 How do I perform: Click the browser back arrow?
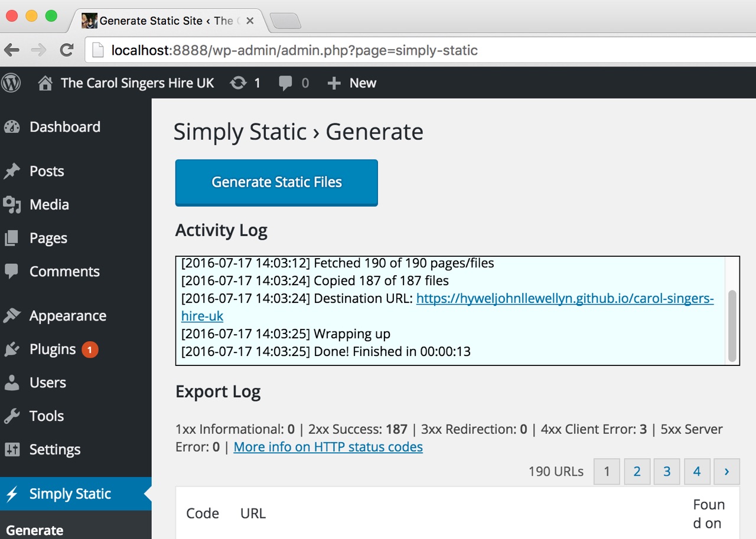click(x=12, y=50)
